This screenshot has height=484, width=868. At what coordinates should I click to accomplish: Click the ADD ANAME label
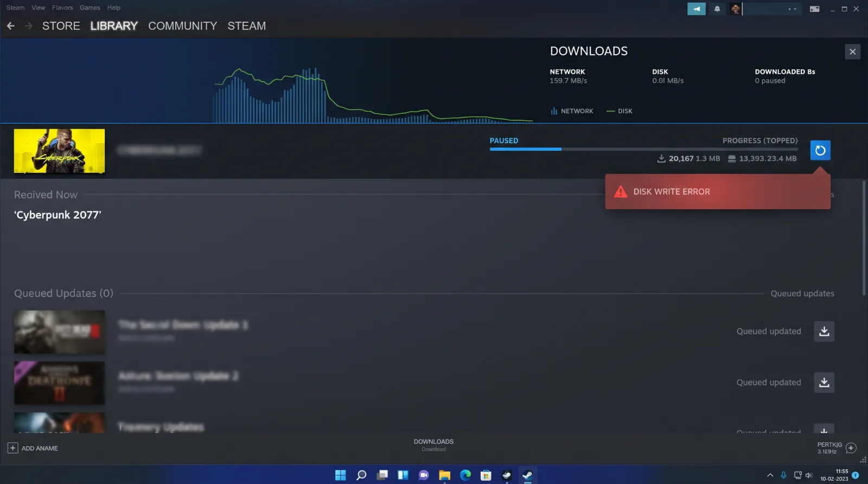40,448
